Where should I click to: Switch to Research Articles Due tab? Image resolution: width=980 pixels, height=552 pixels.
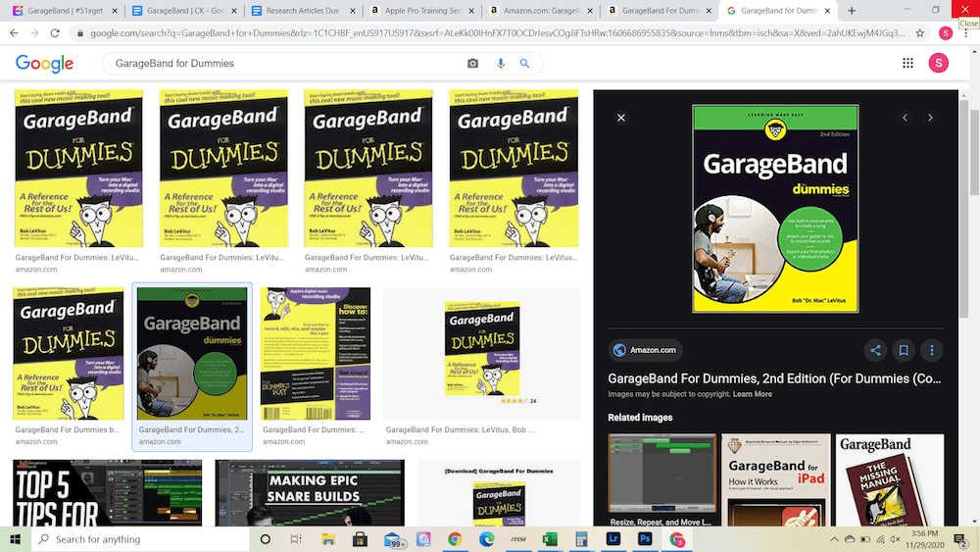303,11
